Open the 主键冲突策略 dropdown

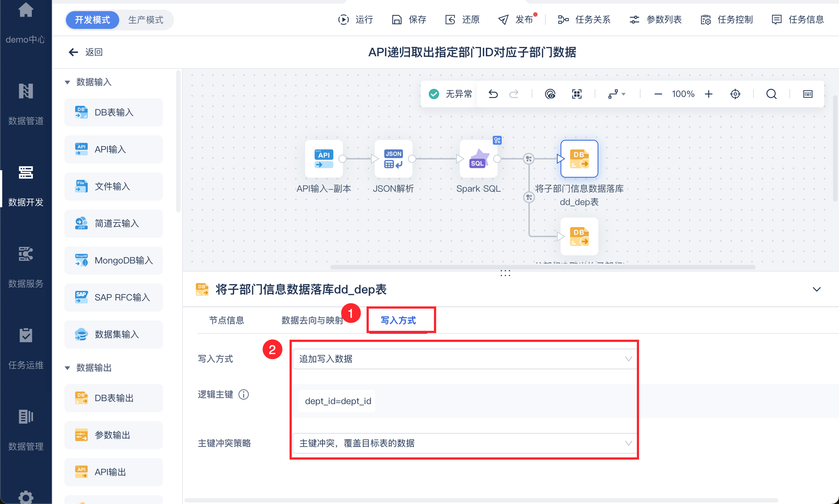click(x=465, y=443)
